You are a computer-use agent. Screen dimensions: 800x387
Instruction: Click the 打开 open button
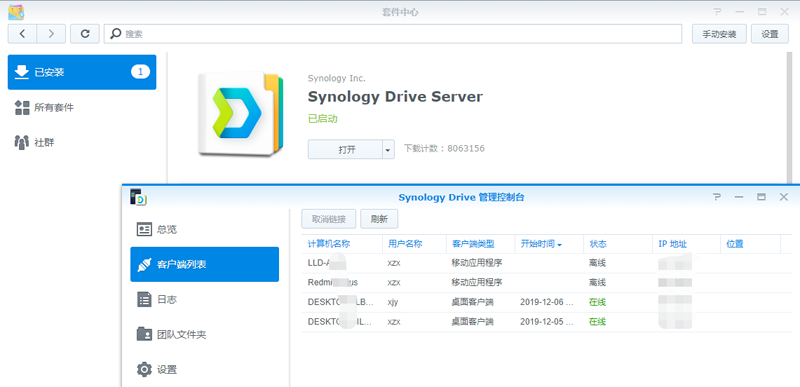[345, 149]
